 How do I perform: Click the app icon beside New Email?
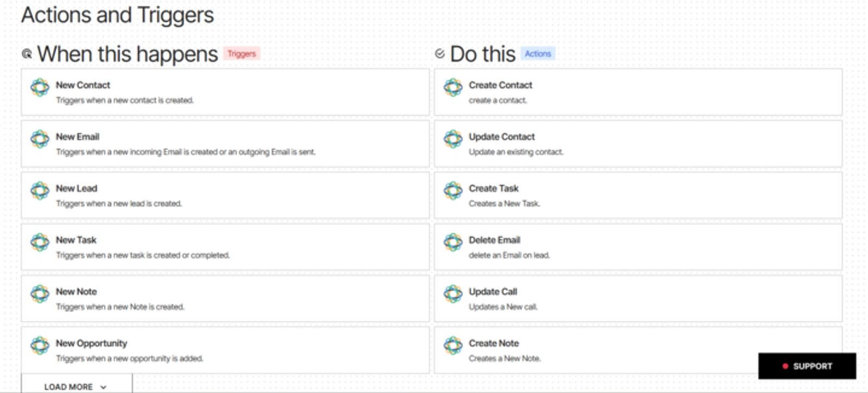coord(40,139)
